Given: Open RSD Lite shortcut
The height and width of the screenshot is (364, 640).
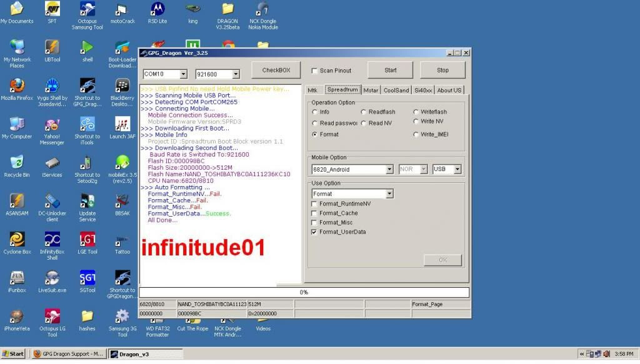Looking at the screenshot, I should pos(157,12).
